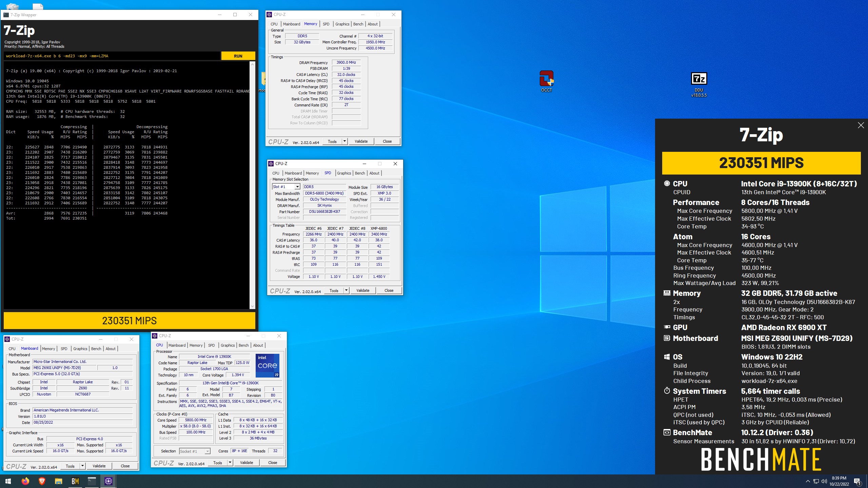Click the Windows Start button
Viewport: 868px width, 488px height.
click(x=8, y=481)
